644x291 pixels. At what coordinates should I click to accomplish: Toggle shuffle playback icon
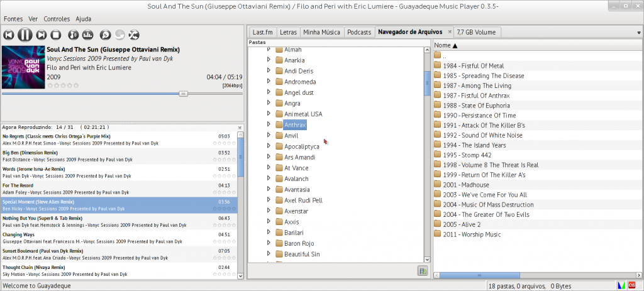point(134,35)
